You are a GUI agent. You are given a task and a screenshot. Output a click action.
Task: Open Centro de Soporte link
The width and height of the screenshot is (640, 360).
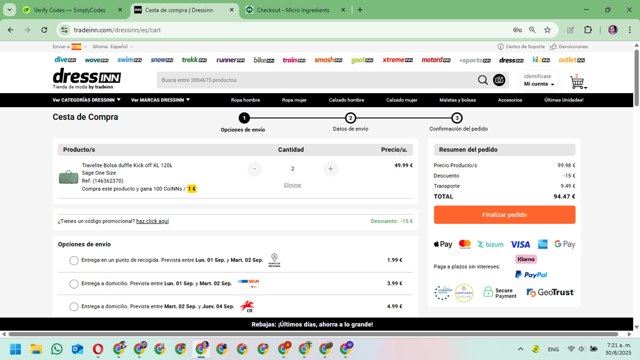[x=521, y=47]
